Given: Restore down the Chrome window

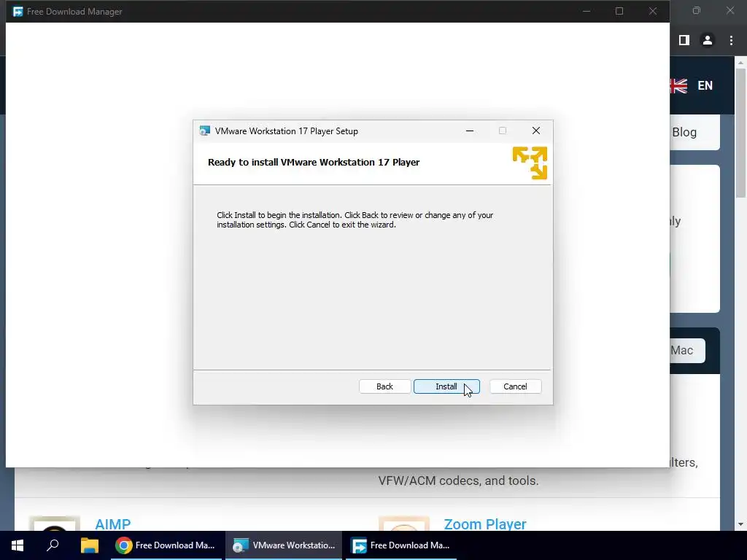Looking at the screenshot, I should point(697,10).
